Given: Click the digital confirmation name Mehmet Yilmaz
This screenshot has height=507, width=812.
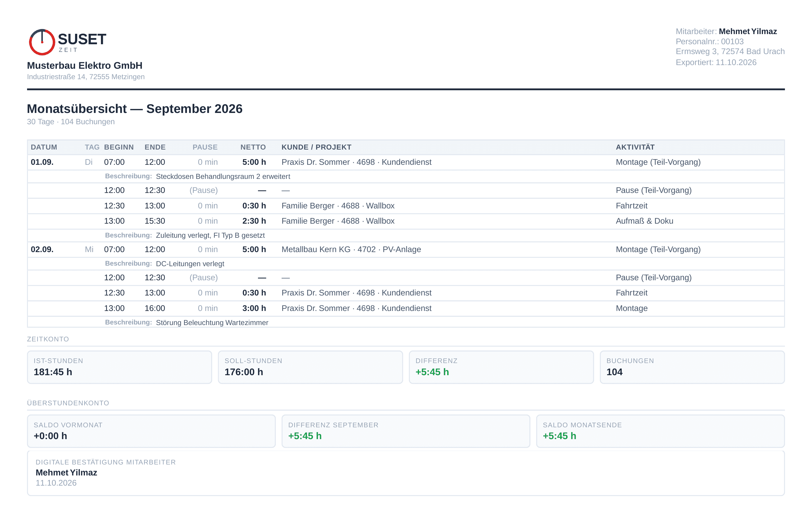Looking at the screenshot, I should 67,472.
